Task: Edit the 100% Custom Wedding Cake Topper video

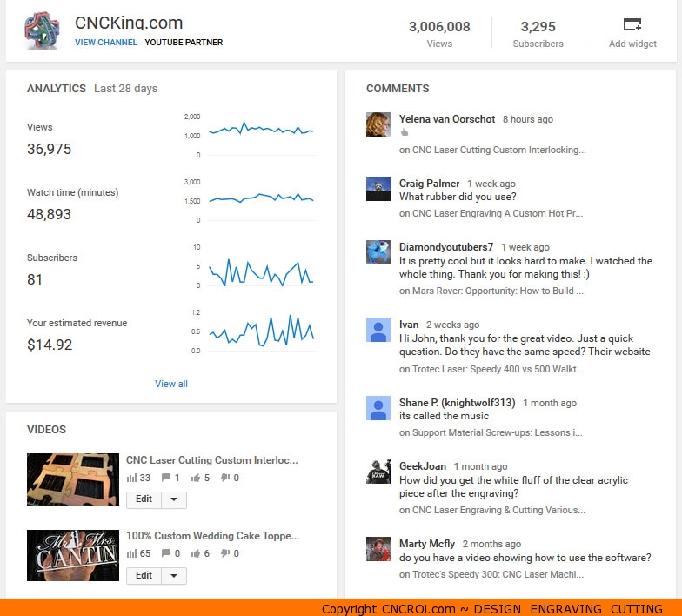Action: (144, 575)
